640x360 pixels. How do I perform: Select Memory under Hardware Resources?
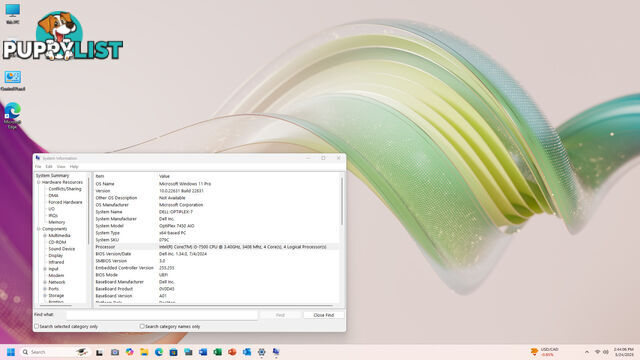57,222
